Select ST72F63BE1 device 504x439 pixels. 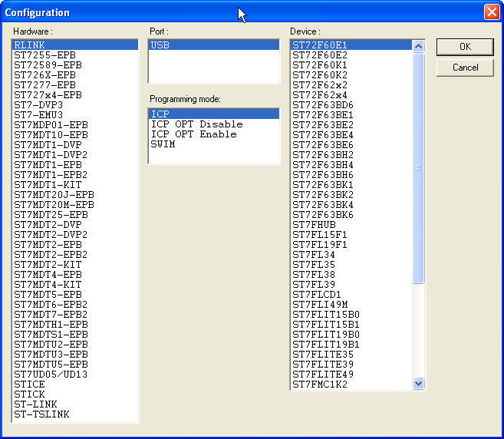coord(351,115)
